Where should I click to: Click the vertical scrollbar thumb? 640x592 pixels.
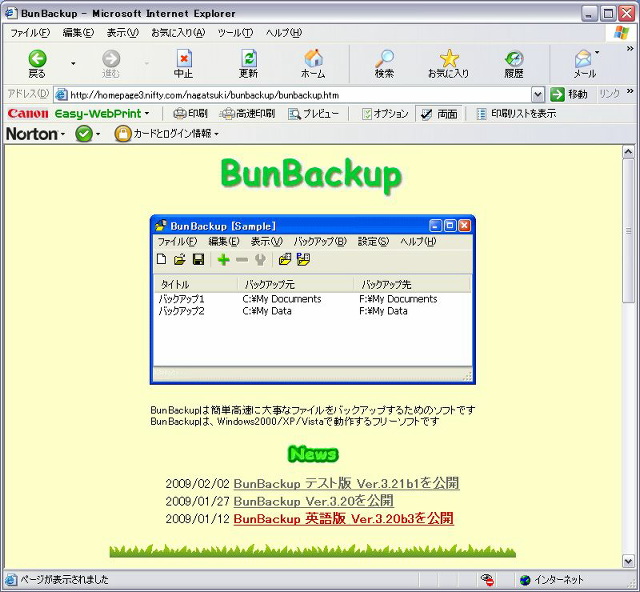628,231
